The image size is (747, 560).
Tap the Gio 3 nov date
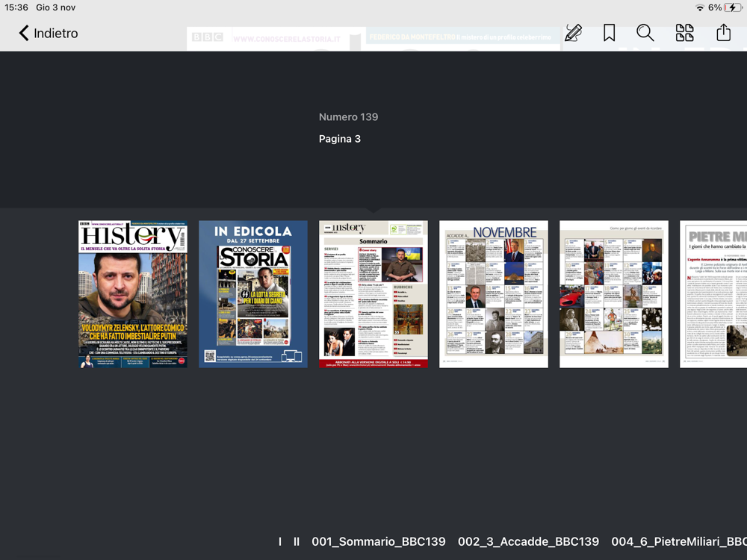pyautogui.click(x=56, y=7)
